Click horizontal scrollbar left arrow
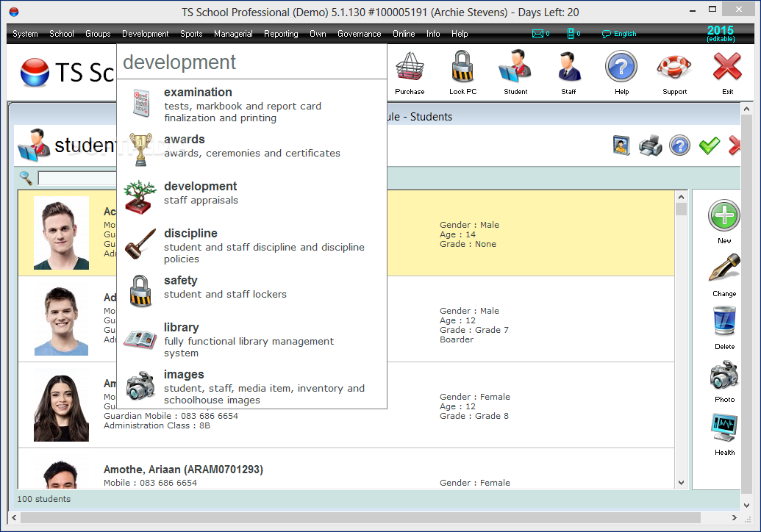This screenshot has height=532, width=761. tap(14, 517)
